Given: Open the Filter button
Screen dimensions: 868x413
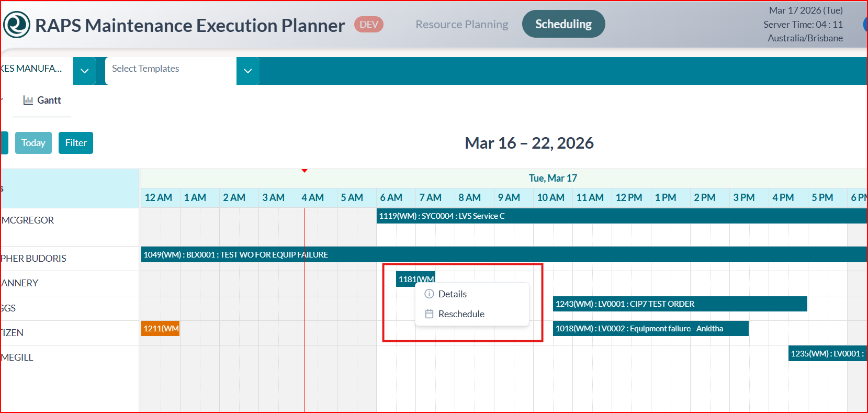Looking at the screenshot, I should 76,143.
